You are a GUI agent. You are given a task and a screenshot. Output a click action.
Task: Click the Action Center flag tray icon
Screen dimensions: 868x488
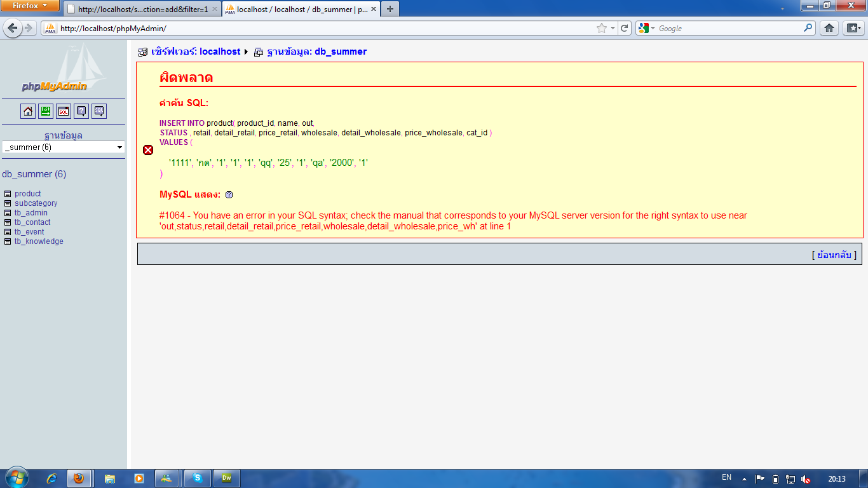point(759,479)
